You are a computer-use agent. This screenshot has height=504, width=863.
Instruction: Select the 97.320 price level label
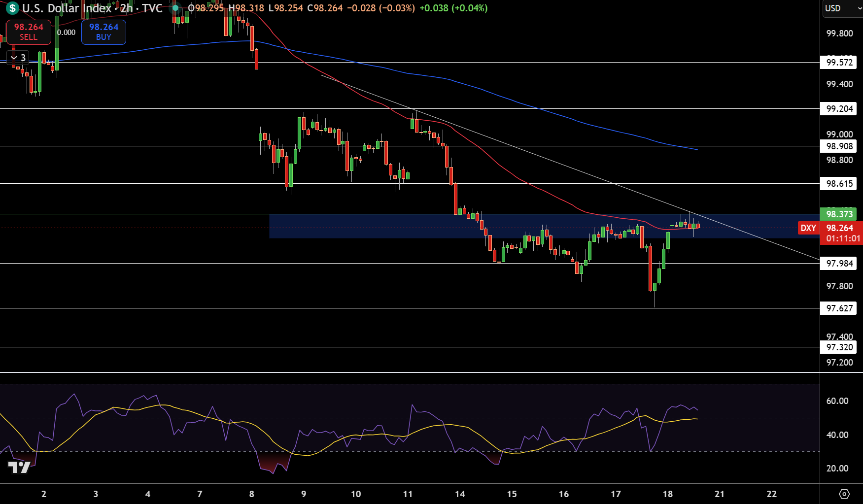click(839, 347)
